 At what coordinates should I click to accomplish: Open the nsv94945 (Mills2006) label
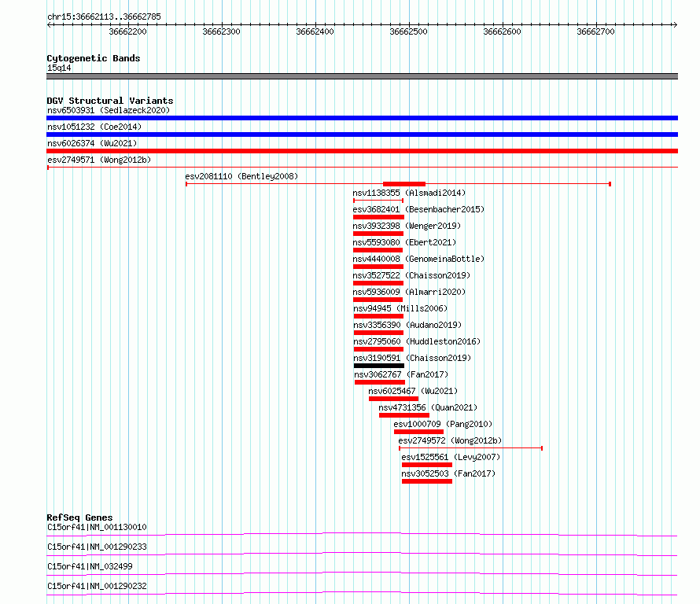click(x=400, y=308)
